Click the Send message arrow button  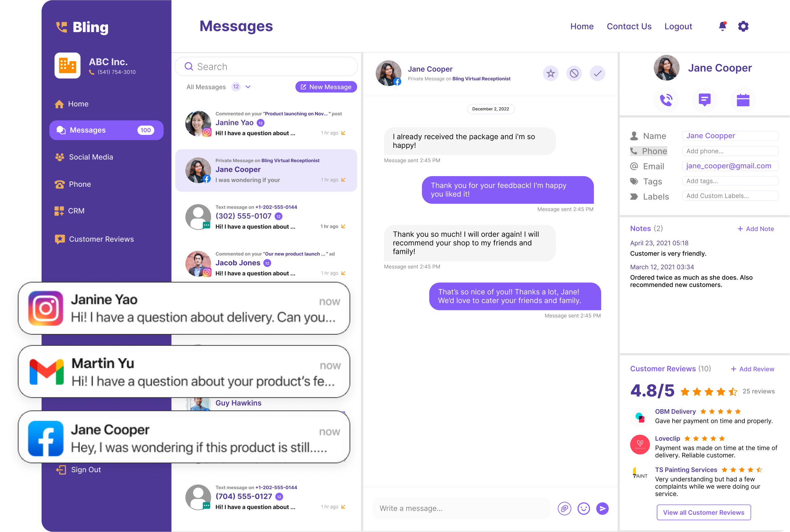click(x=603, y=508)
